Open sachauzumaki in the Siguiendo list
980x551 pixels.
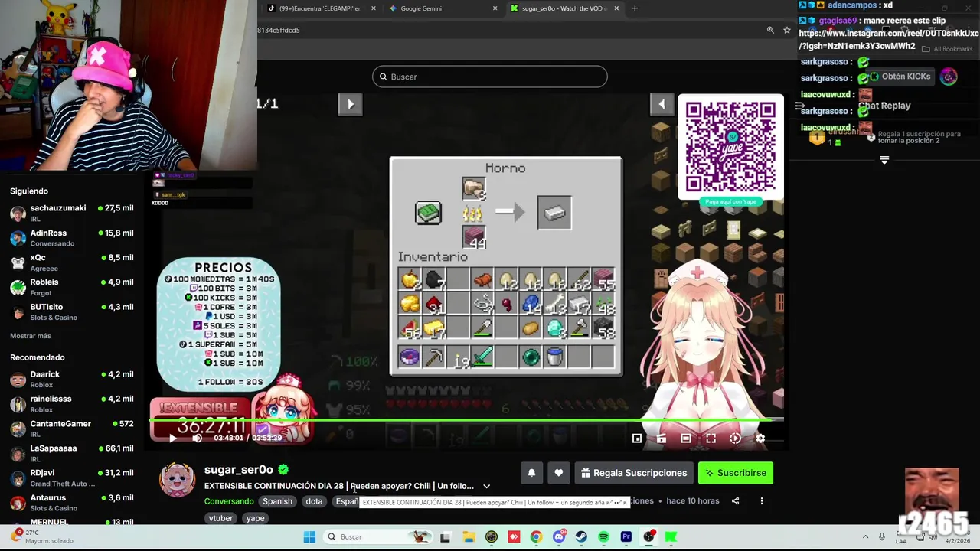[72, 213]
